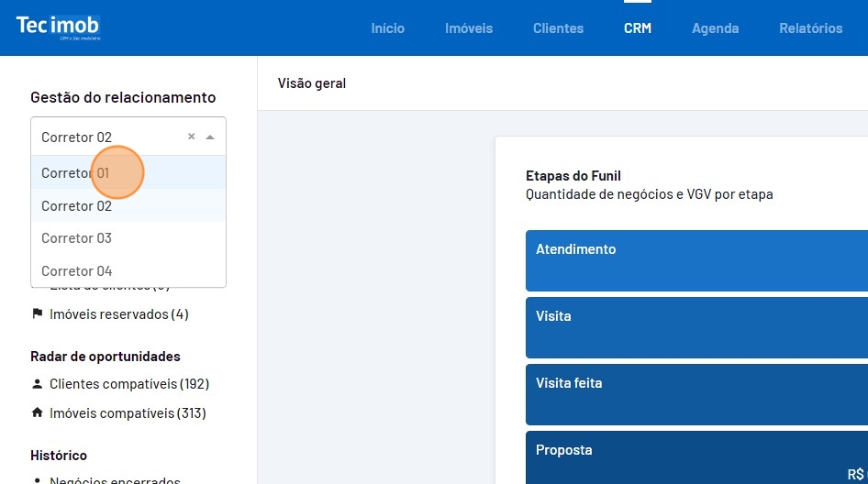Select Corretor 01 from the list

75,172
